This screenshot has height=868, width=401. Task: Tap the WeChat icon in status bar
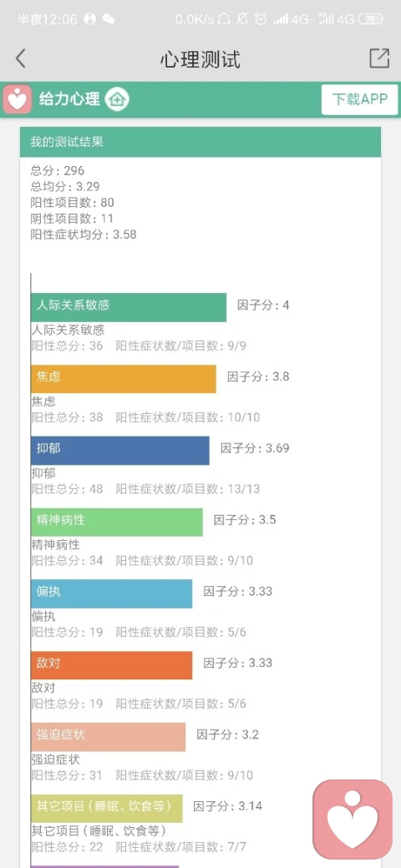pyautogui.click(x=109, y=19)
